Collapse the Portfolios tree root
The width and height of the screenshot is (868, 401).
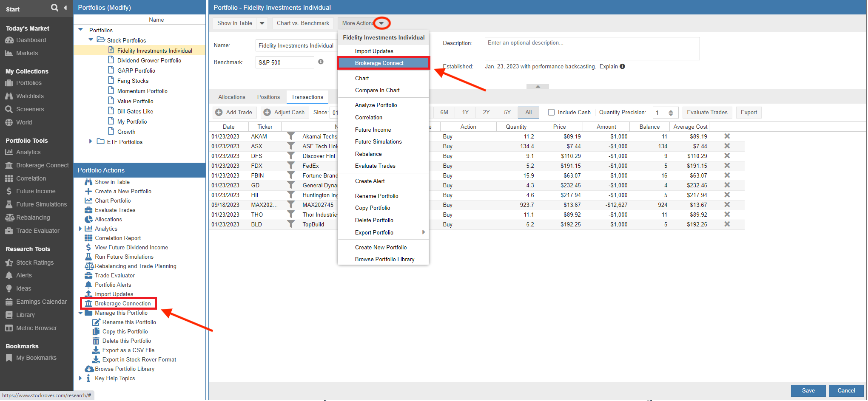[x=81, y=30]
